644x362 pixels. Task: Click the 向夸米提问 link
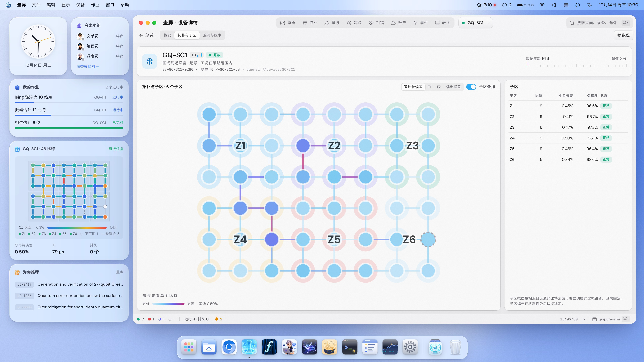[88, 67]
